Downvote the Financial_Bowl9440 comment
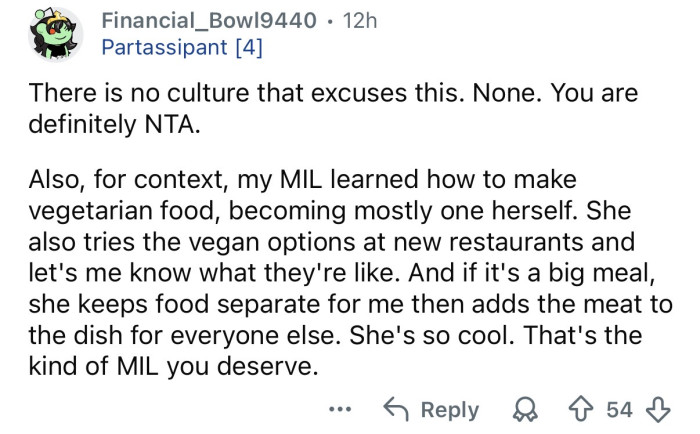 pos(657,410)
